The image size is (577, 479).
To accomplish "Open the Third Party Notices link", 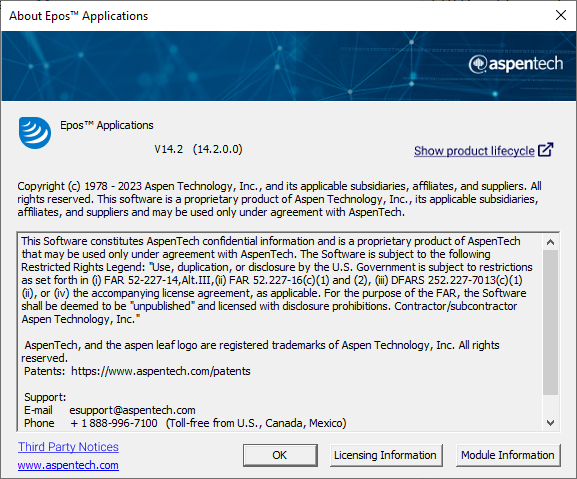I will point(68,447).
